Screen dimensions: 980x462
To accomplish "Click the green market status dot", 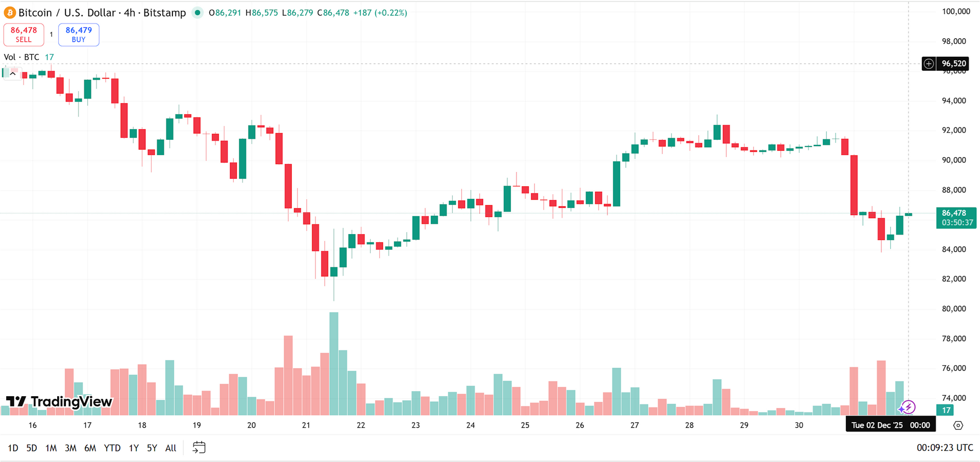I will 198,13.
